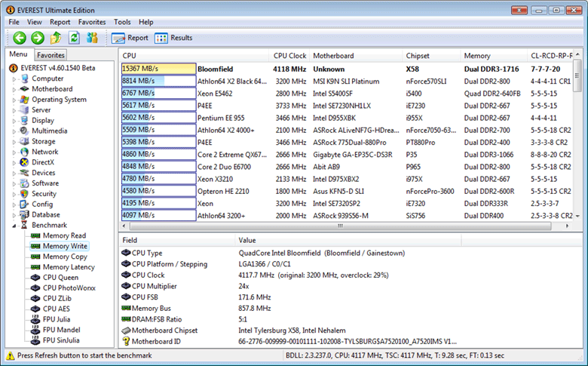Expand the Computer tree node

(14, 79)
